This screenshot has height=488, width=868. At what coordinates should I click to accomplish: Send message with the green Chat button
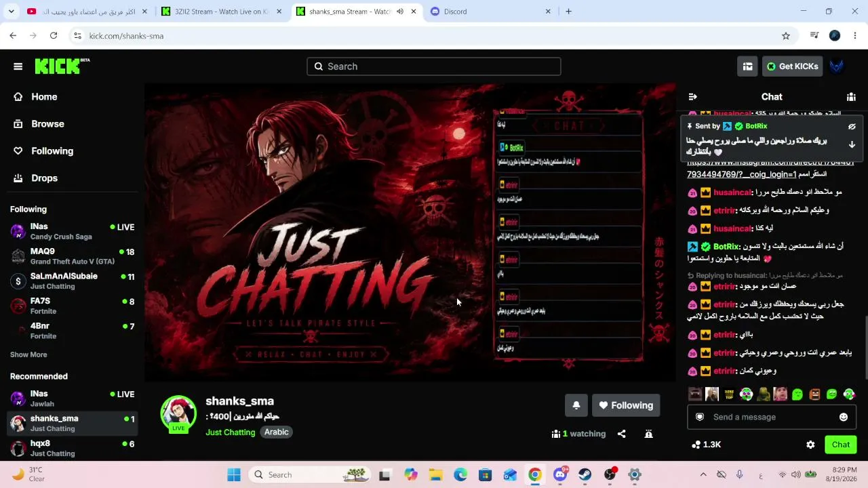coord(841,445)
